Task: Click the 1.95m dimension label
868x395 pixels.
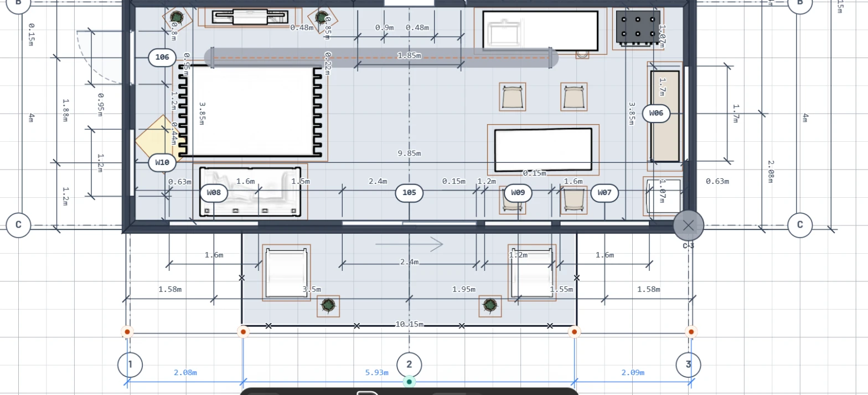Action: click(463, 289)
